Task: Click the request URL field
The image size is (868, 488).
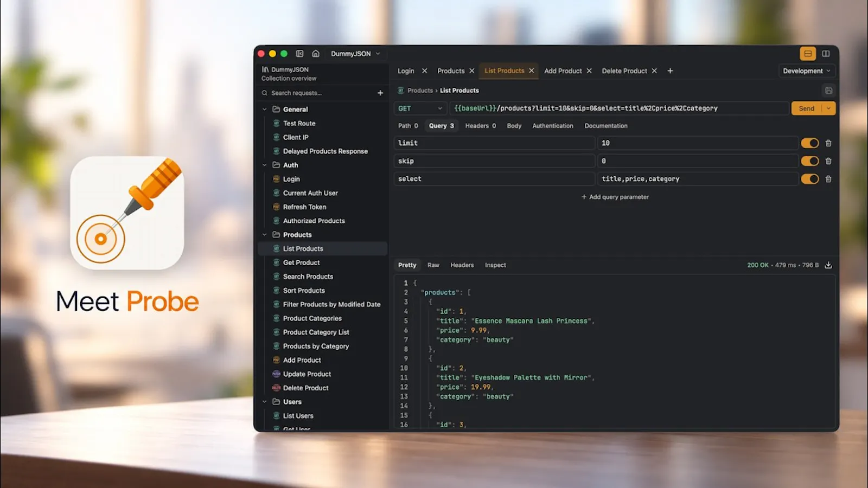Action: (x=619, y=108)
